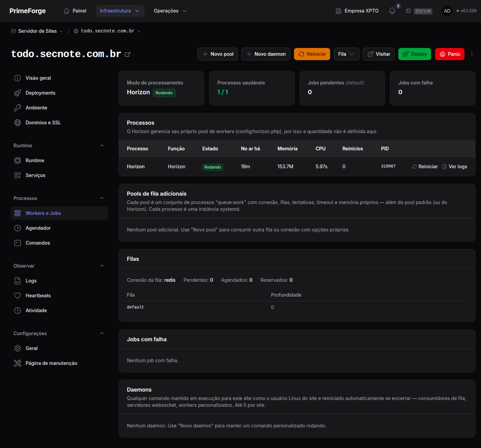This screenshot has height=448, width=481.
Task: Click the Domínios e SSL globe icon
Action: tap(18, 123)
